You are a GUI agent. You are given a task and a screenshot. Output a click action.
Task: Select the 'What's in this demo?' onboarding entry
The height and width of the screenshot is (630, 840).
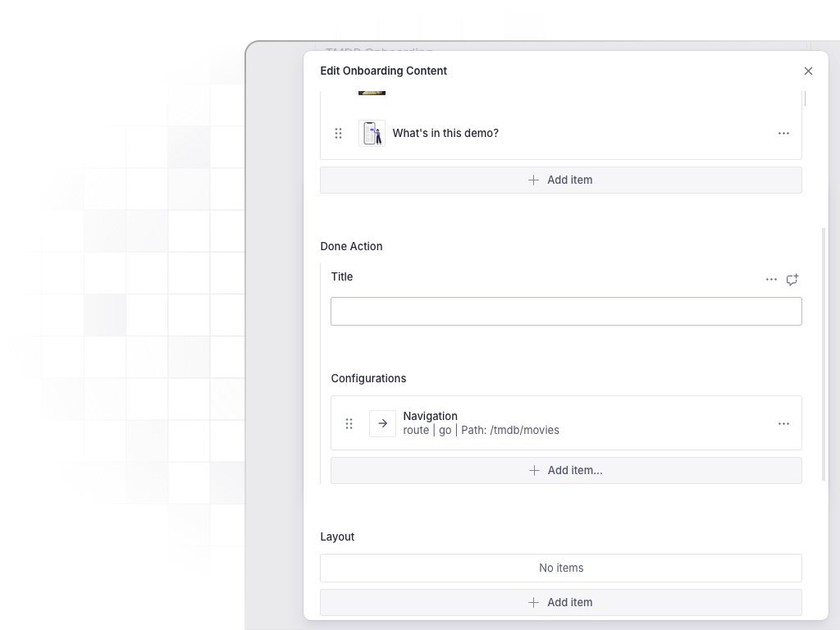tap(445, 133)
